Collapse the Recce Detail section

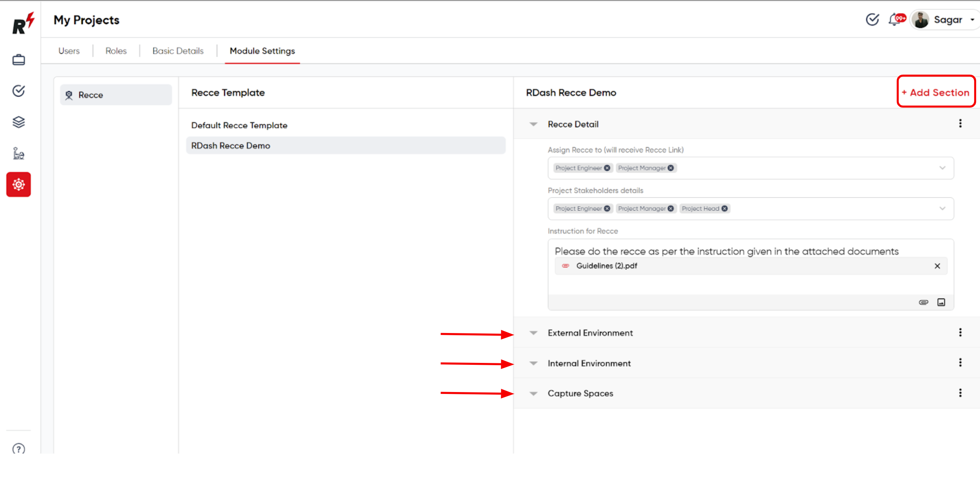[533, 124]
